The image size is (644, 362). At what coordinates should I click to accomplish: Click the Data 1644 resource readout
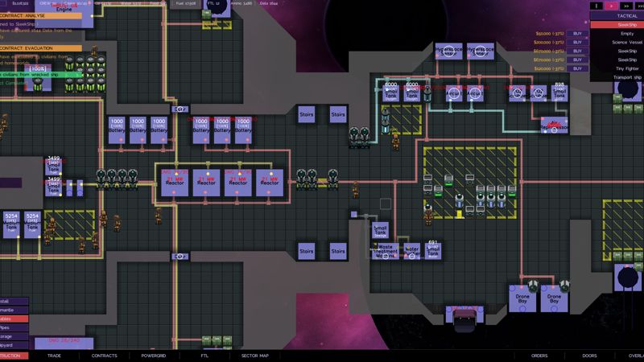coord(269,3)
